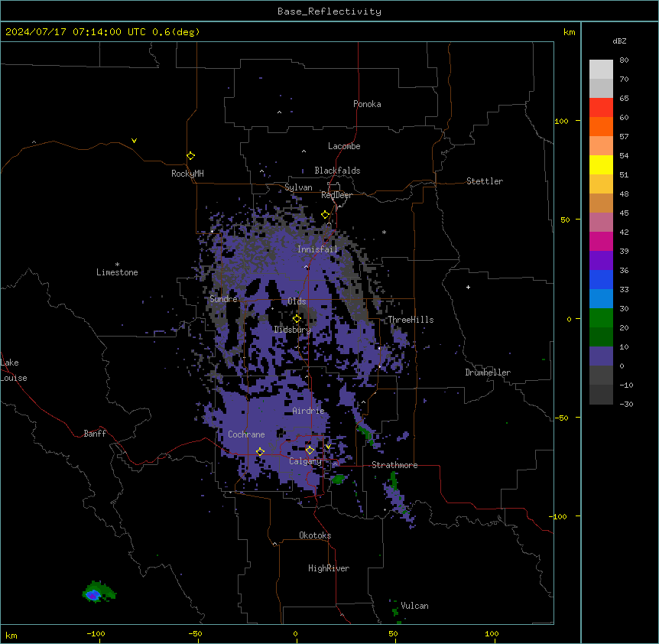
Task: Click the RedDeer city label
Action: point(336,195)
